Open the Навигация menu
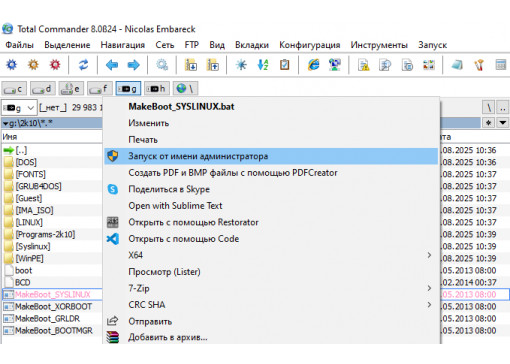Image resolution: width=510 pixels, height=364 pixels. coord(123,45)
